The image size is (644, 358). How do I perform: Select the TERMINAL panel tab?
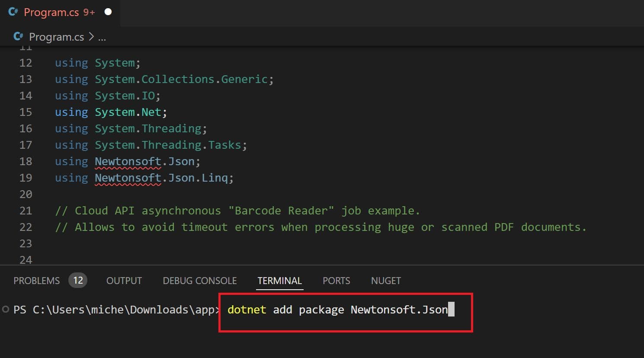point(279,281)
